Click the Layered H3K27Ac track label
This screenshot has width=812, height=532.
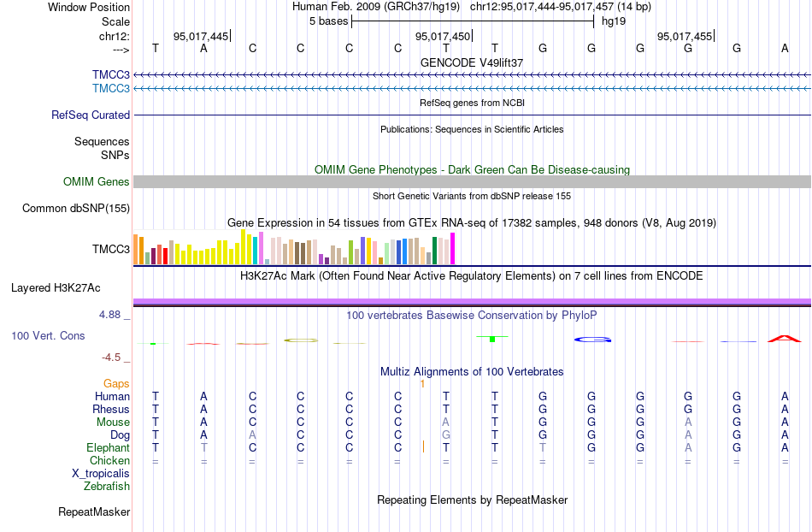tap(56, 288)
